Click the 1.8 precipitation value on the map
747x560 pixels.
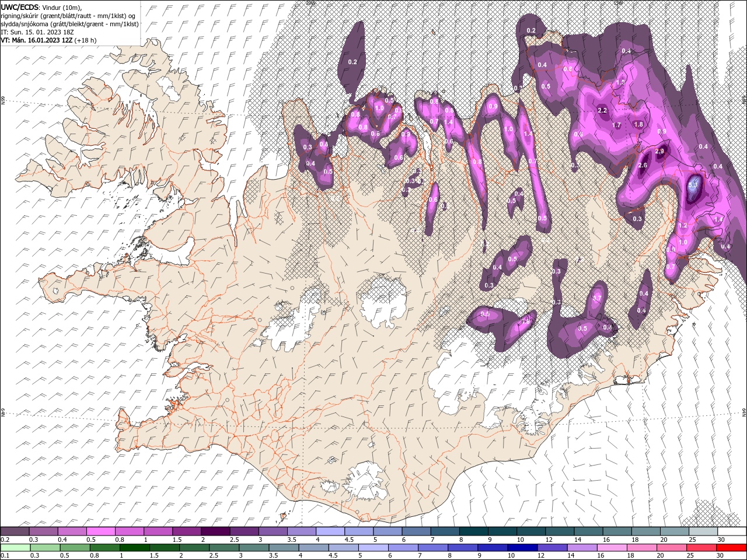tap(638, 124)
